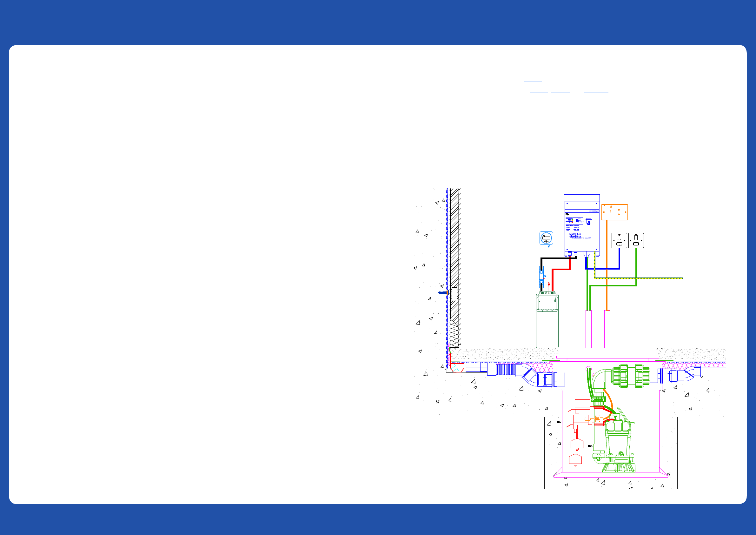Open the first underlined link on second line
The image size is (756, 535).
tap(539, 90)
